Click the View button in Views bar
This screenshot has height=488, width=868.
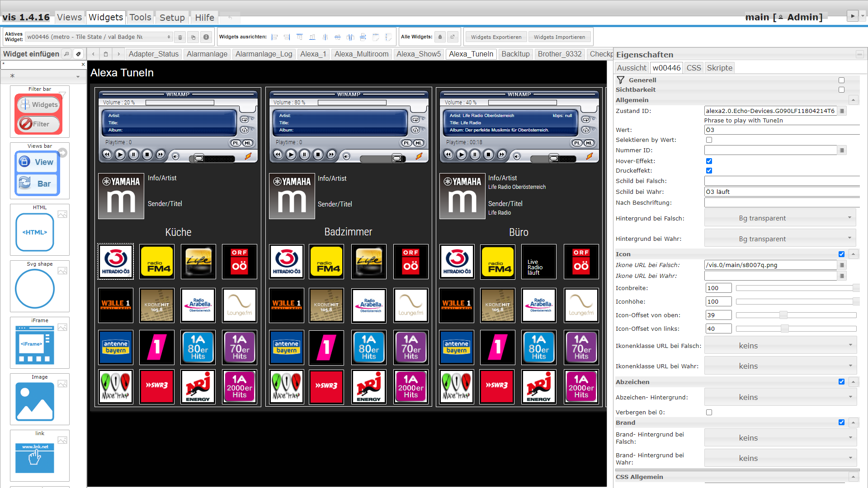[38, 162]
